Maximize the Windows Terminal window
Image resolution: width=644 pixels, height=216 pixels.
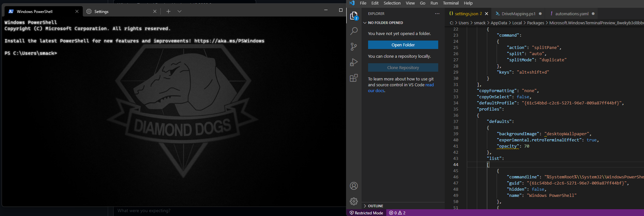341,10
